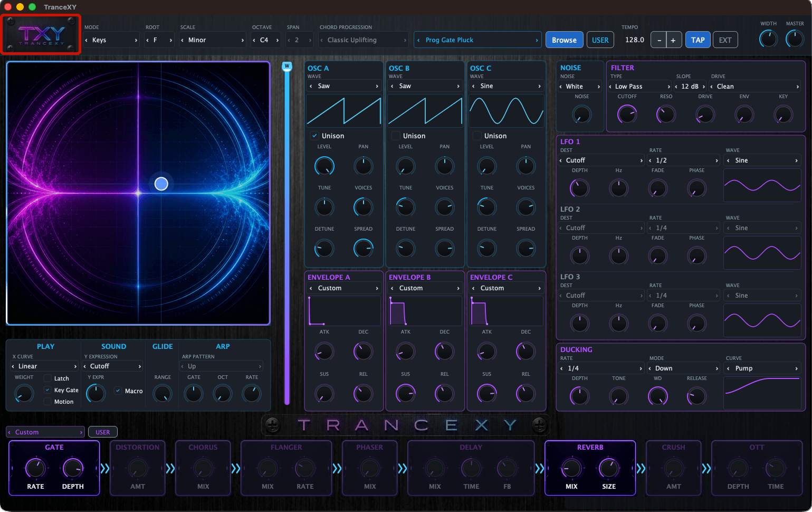Click the next arrow on Filter slope
Screen dimensions: 812x512
[703, 87]
